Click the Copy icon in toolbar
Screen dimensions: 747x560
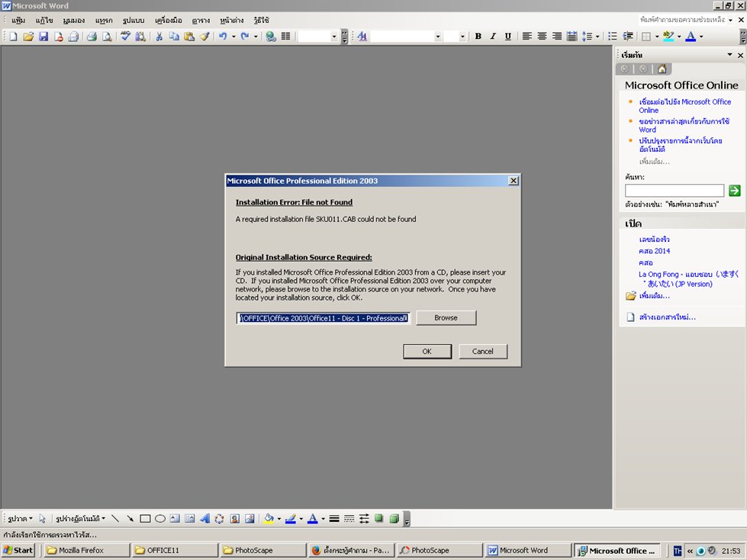[x=175, y=36]
